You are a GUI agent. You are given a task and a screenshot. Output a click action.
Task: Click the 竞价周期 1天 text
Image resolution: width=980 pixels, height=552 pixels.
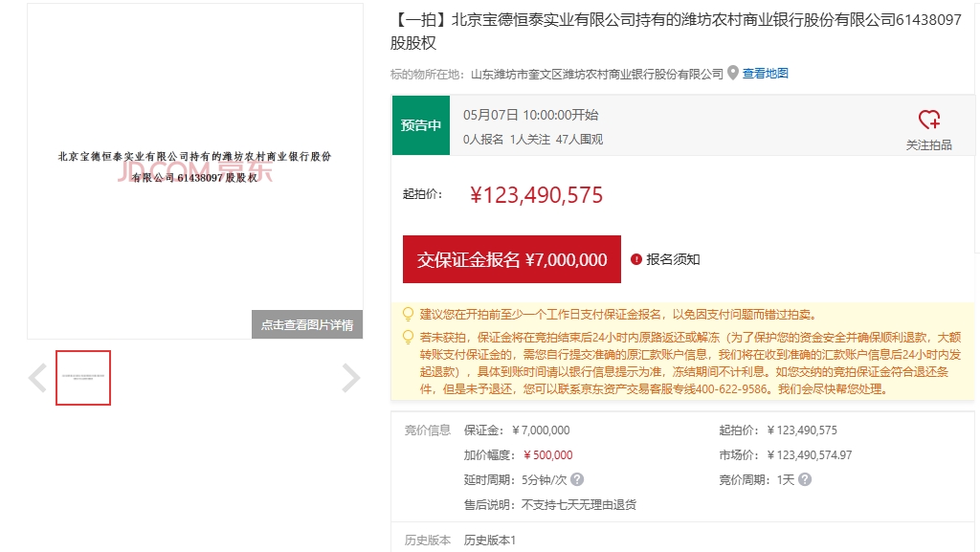[x=756, y=479]
